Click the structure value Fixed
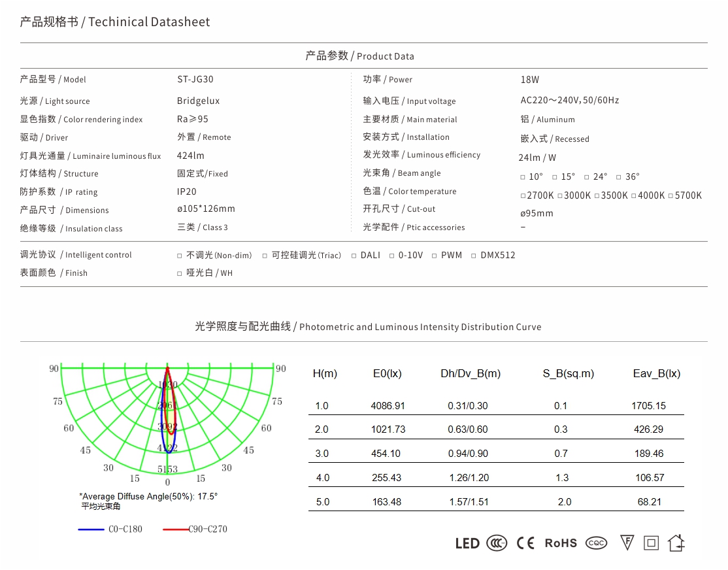The height and width of the screenshot is (570, 728). point(203,174)
